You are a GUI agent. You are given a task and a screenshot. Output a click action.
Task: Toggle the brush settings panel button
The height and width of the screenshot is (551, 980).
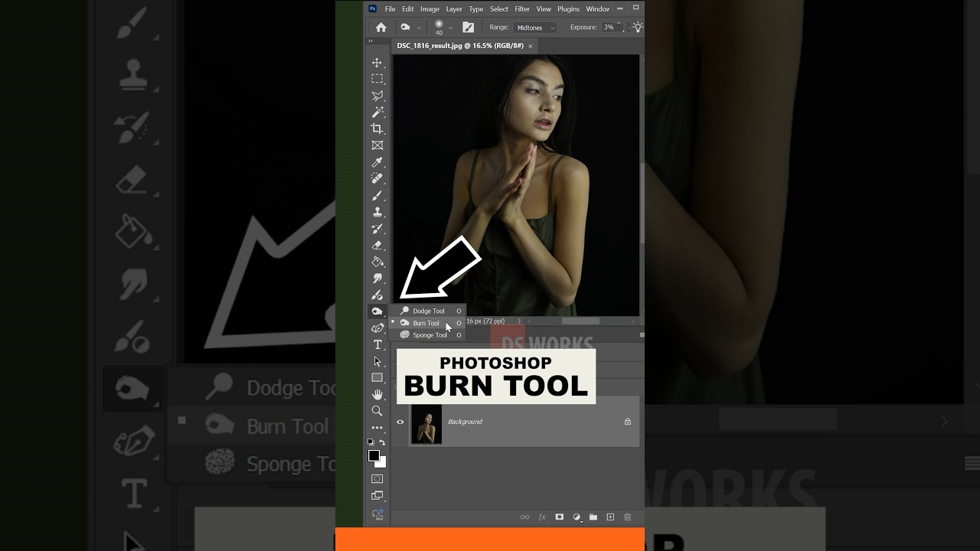click(x=469, y=28)
